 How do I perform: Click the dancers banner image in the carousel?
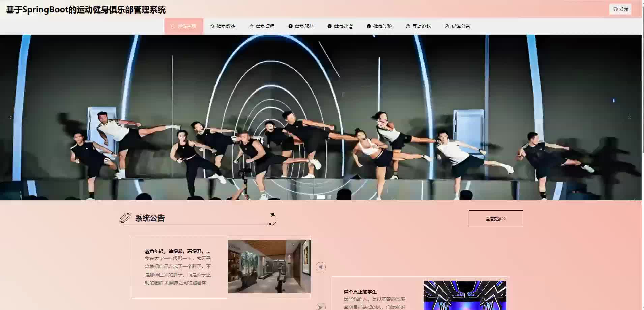[321, 118]
